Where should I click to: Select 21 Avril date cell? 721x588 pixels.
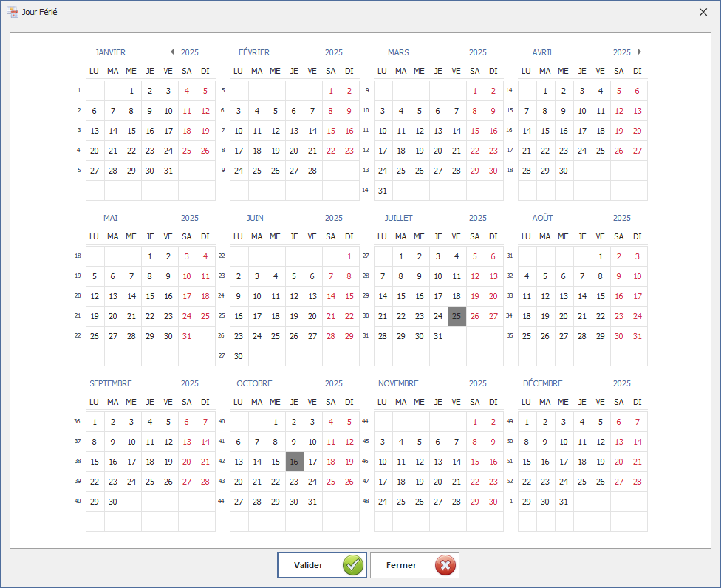point(527,151)
